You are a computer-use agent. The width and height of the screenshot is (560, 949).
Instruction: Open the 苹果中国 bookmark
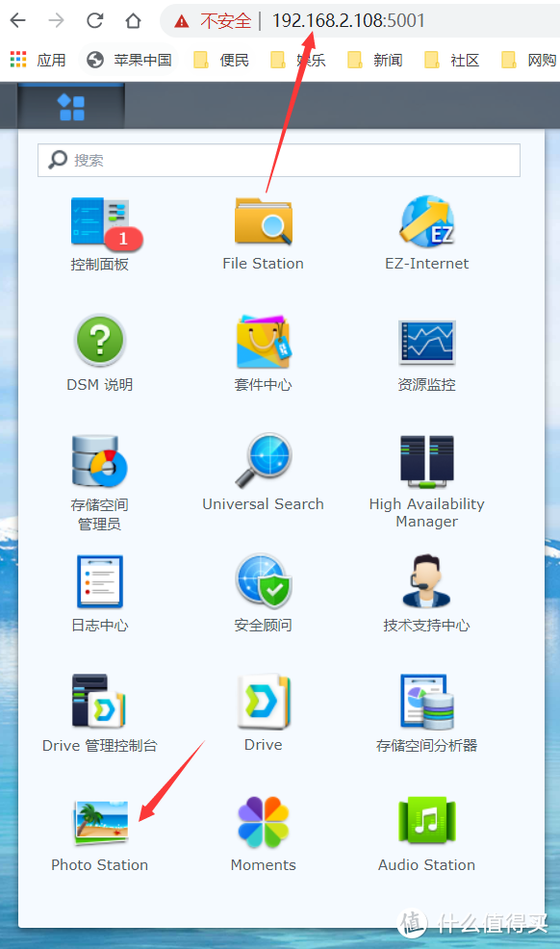point(129,60)
